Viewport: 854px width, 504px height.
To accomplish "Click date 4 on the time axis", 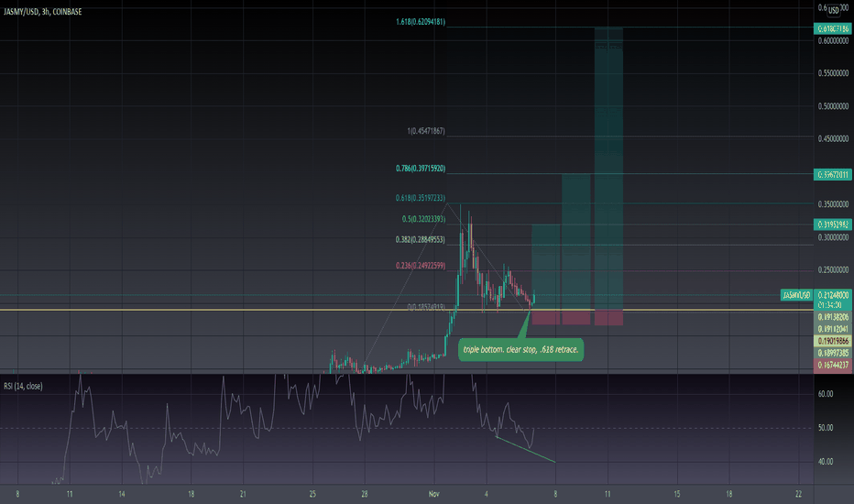I will (x=487, y=494).
